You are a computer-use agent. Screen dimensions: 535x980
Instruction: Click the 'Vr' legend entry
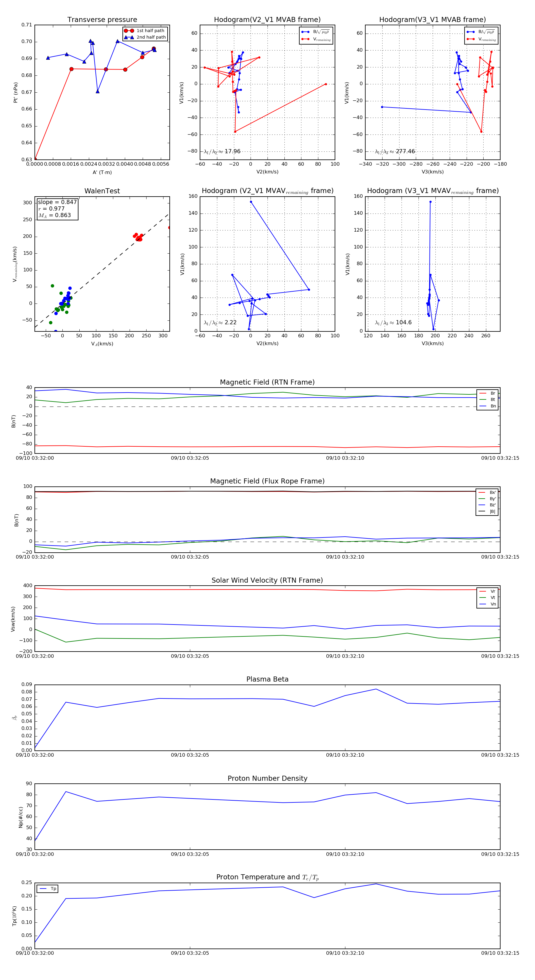(487, 591)
